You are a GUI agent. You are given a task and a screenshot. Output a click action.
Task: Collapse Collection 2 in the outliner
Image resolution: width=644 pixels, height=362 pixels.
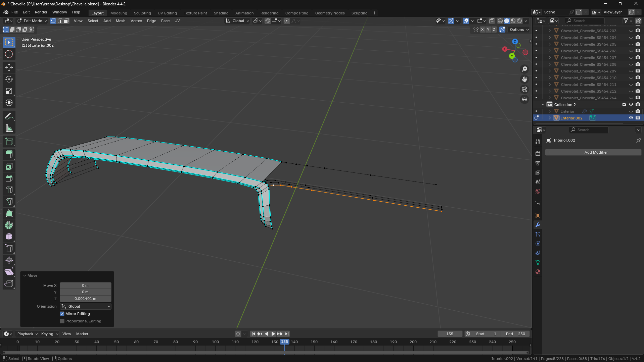(x=543, y=104)
